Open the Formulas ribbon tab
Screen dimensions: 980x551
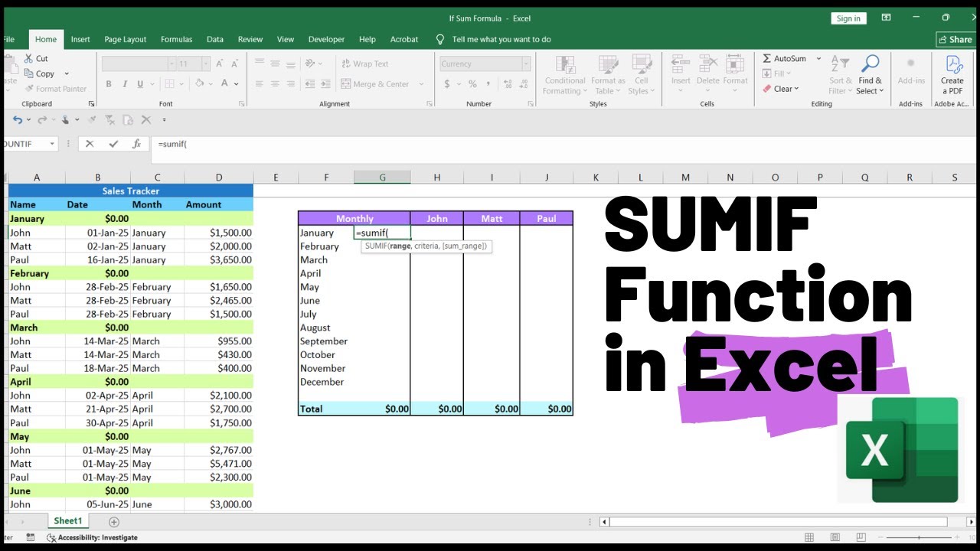176,39
